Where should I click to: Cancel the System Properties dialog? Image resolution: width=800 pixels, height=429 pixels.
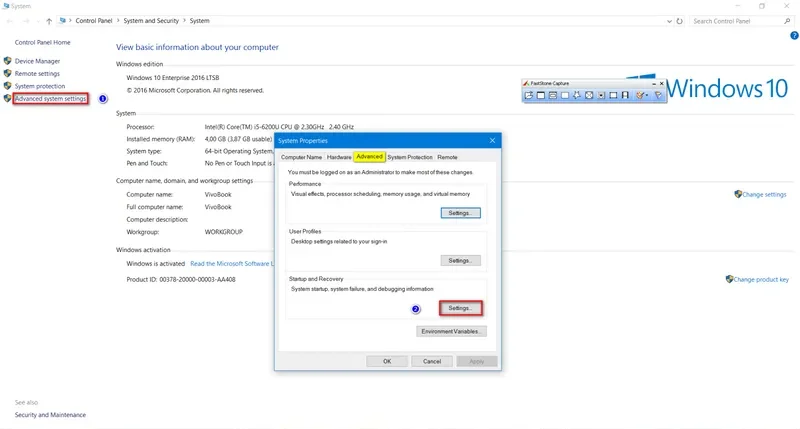432,361
